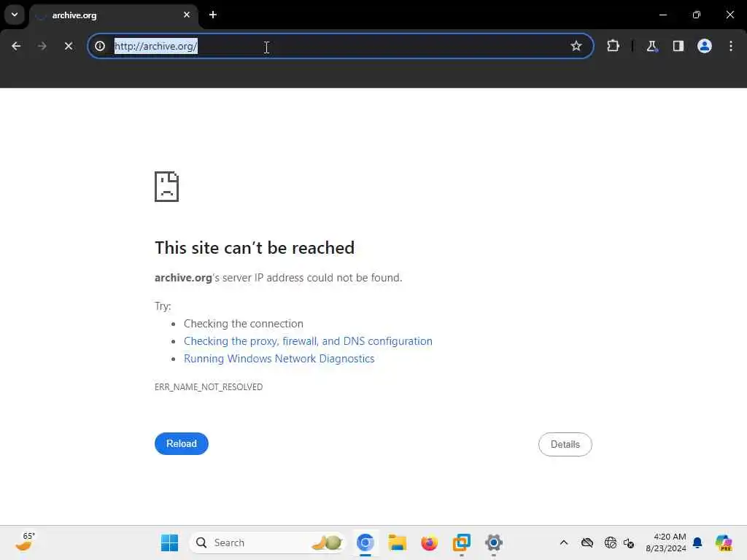The width and height of the screenshot is (747, 560).
Task: Open Copilot preview icon in taskbar
Action: tap(724, 542)
